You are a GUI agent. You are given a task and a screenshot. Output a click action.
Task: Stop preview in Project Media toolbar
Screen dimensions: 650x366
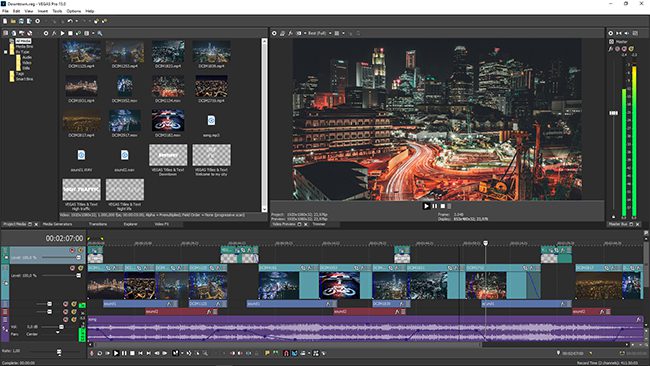pos(70,33)
